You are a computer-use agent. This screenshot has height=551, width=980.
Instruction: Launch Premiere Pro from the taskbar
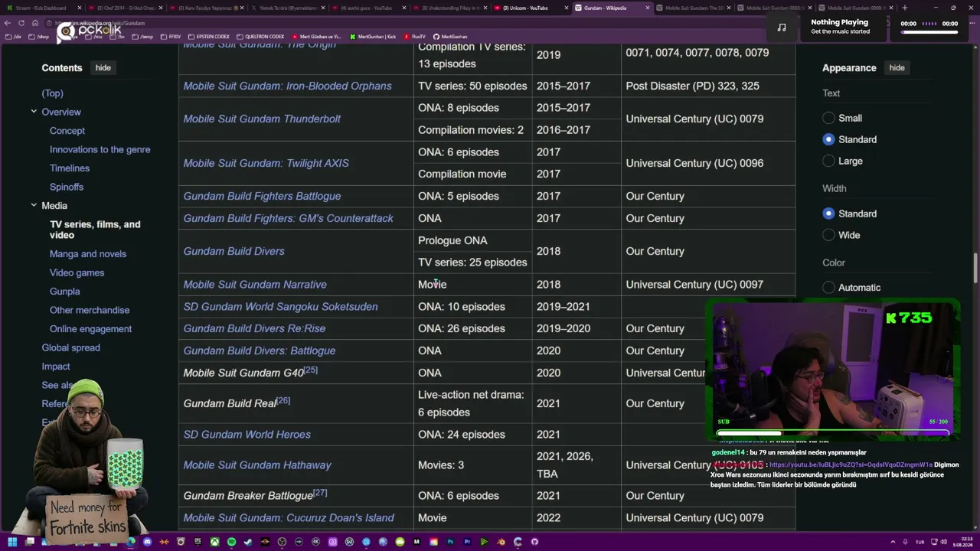pyautogui.click(x=467, y=542)
